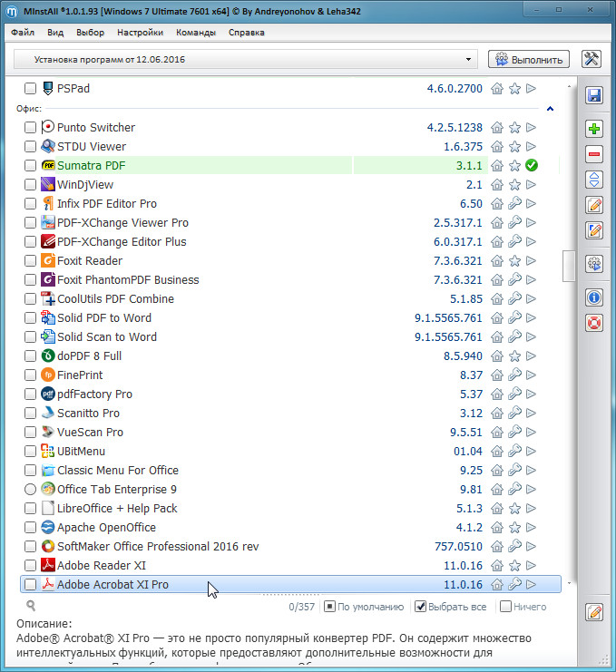The height and width of the screenshot is (672, 616).
Task: Click play arrow on Adobe Acrobat XI Pro row
Action: 531,584
